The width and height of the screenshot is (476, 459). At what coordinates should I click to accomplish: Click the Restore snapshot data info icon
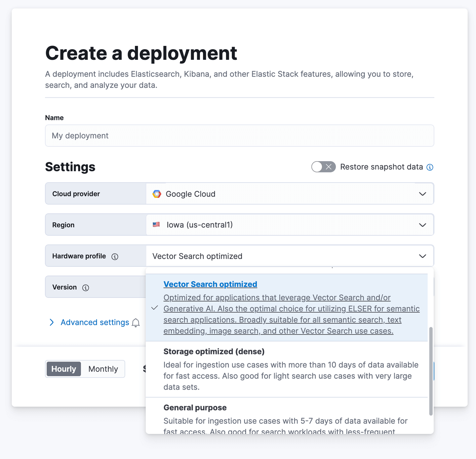430,167
